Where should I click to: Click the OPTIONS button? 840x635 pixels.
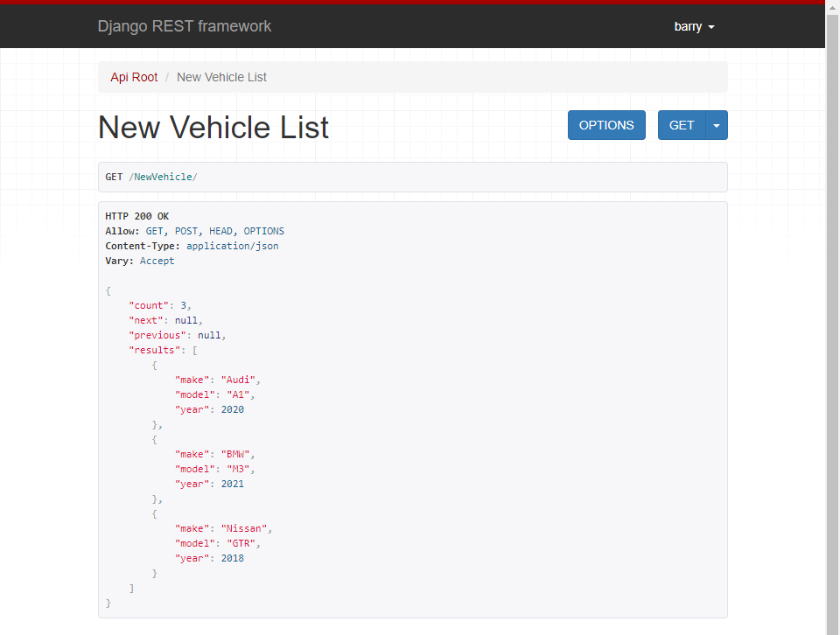(606, 125)
